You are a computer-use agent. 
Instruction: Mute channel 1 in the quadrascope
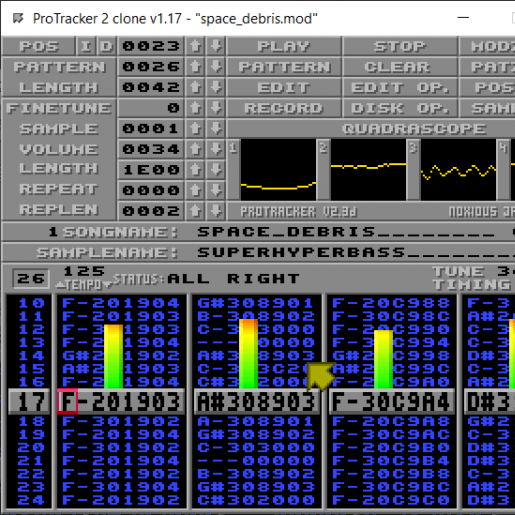[278, 170]
